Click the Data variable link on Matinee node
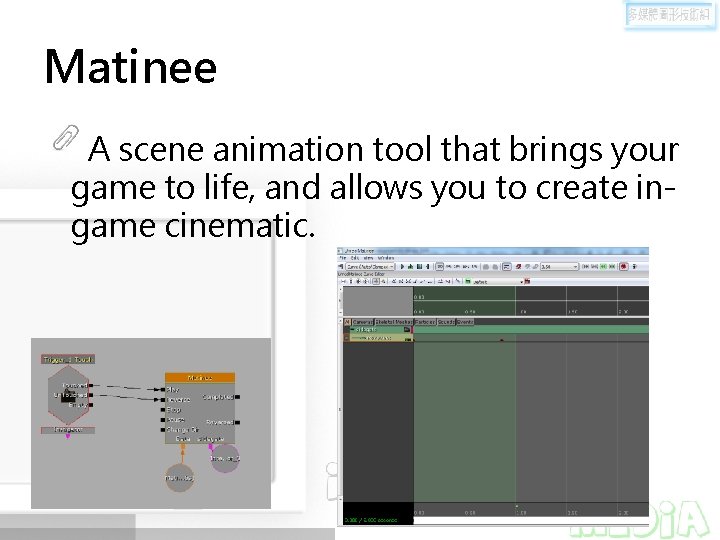Image resolution: width=720 pixels, height=540 pixels. point(183,446)
